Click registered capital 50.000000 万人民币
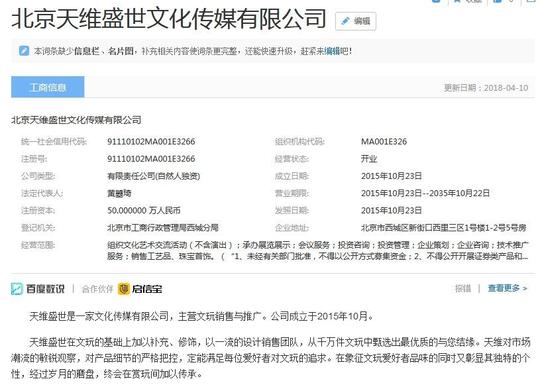The image size is (540, 387). click(144, 210)
